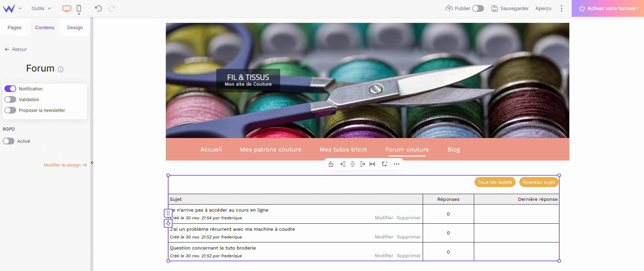Switch to mobile preview mode
Image resolution: width=644 pixels, height=271 pixels.
79,9
